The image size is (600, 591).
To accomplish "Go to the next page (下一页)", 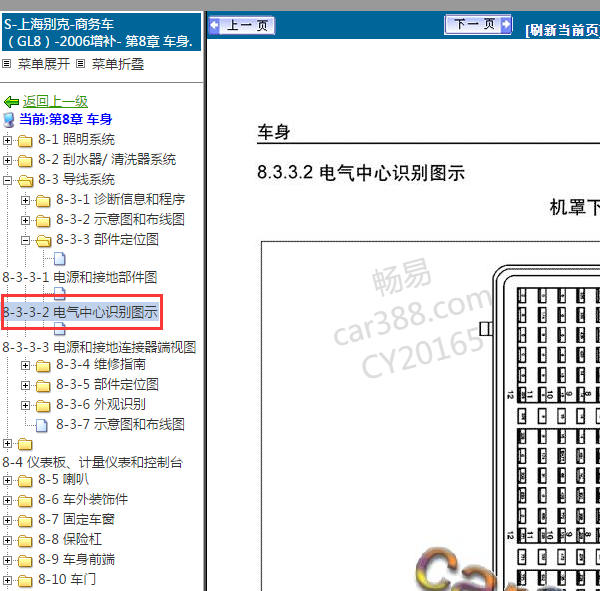I will pyautogui.click(x=478, y=24).
